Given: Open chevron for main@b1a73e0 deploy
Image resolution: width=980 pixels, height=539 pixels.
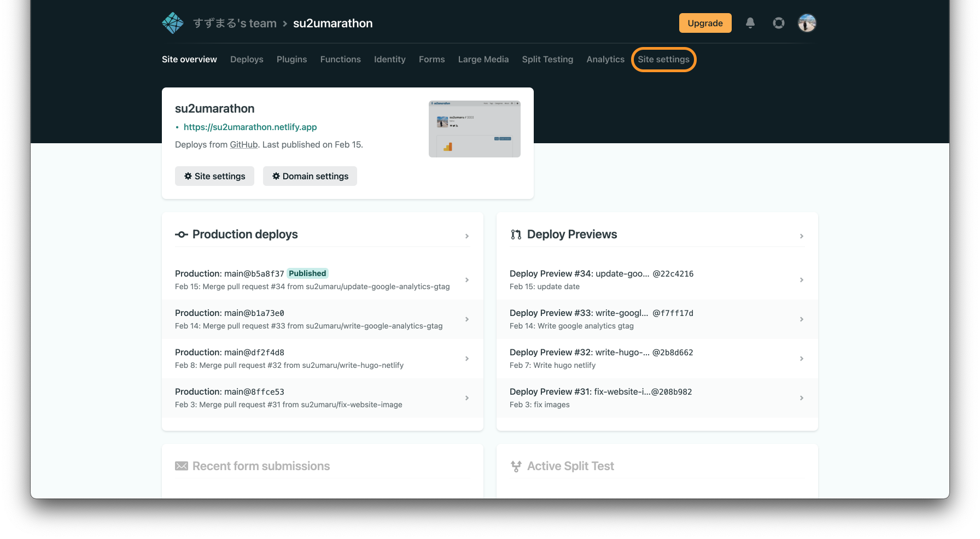Looking at the screenshot, I should pos(467,319).
